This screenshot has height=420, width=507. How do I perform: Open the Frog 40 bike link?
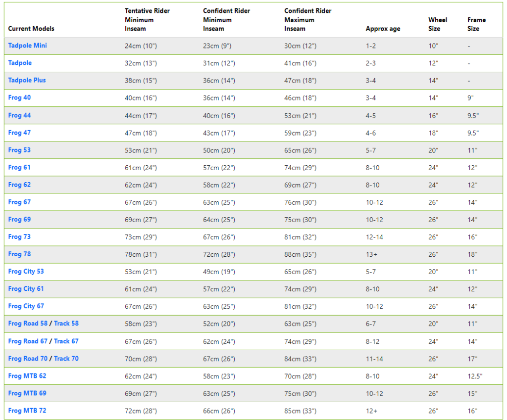(19, 97)
